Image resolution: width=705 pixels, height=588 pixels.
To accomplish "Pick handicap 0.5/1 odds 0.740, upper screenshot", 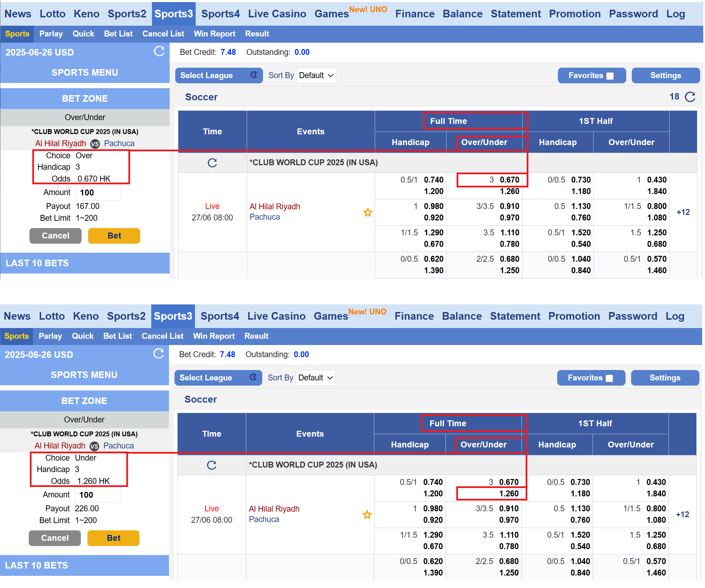I will tap(434, 180).
